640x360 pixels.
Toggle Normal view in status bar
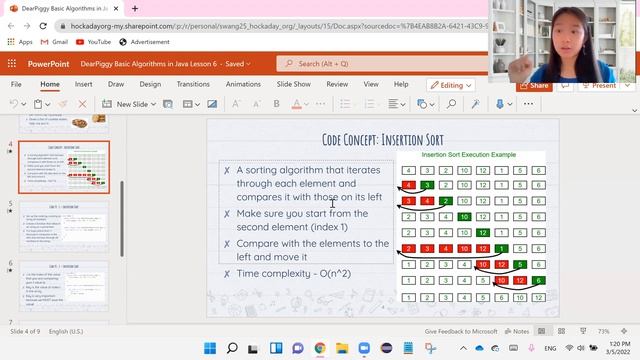click(x=542, y=331)
